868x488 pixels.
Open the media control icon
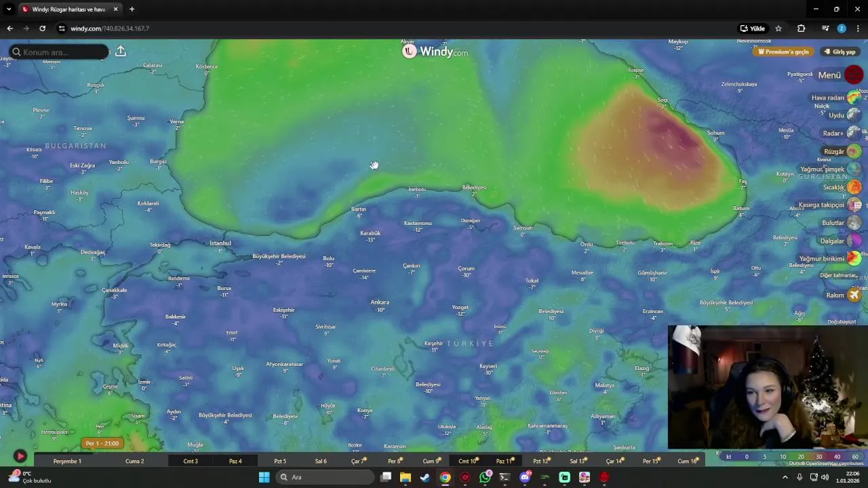pos(825,28)
